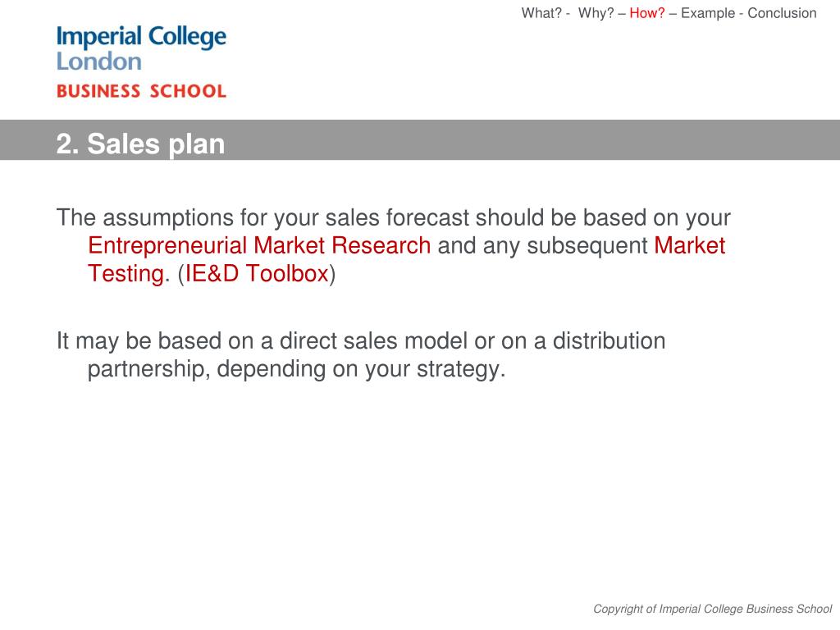
Task: Open the IE&D Toolbox link
Action: [x=257, y=273]
